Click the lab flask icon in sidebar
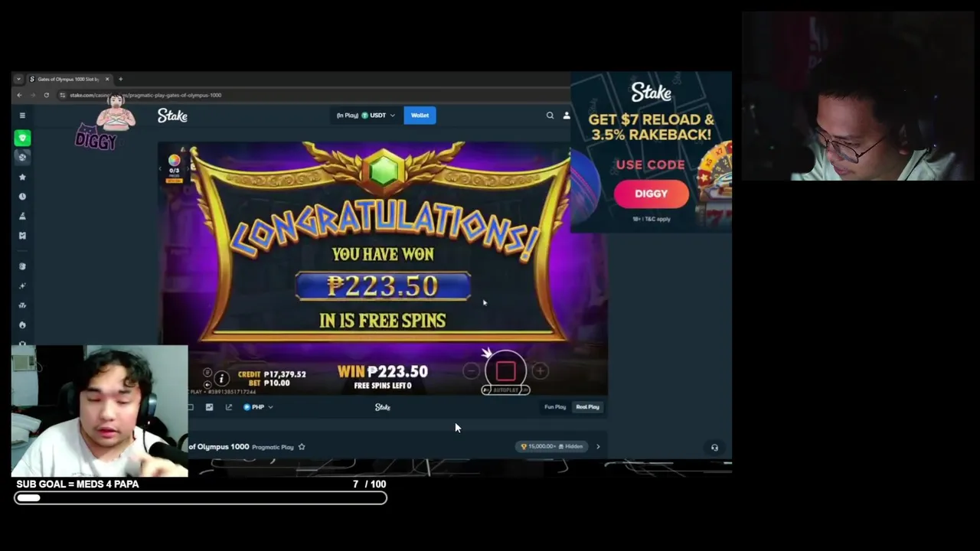The image size is (980, 551). [x=22, y=216]
